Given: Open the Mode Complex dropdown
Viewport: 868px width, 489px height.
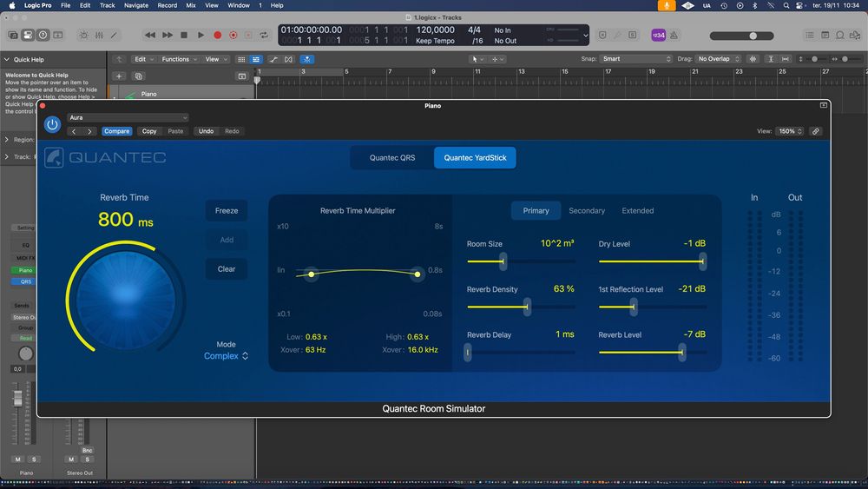Looking at the screenshot, I should click(226, 356).
